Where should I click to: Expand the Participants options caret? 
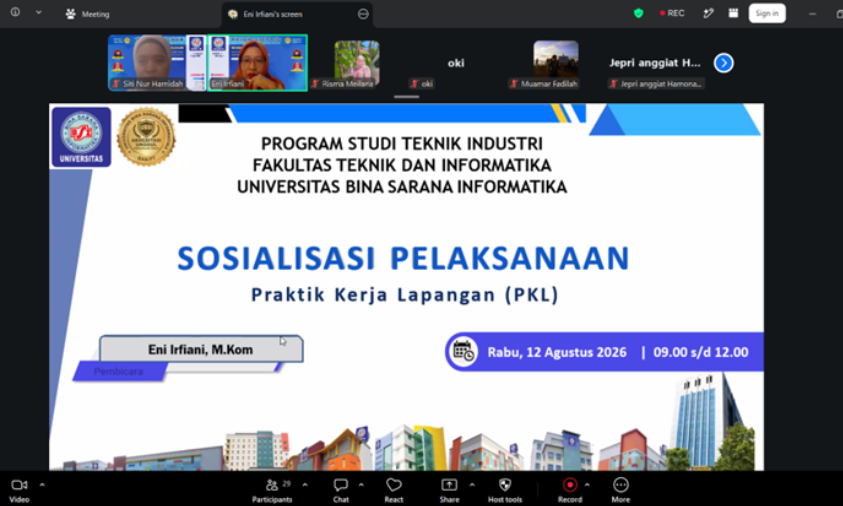(305, 484)
